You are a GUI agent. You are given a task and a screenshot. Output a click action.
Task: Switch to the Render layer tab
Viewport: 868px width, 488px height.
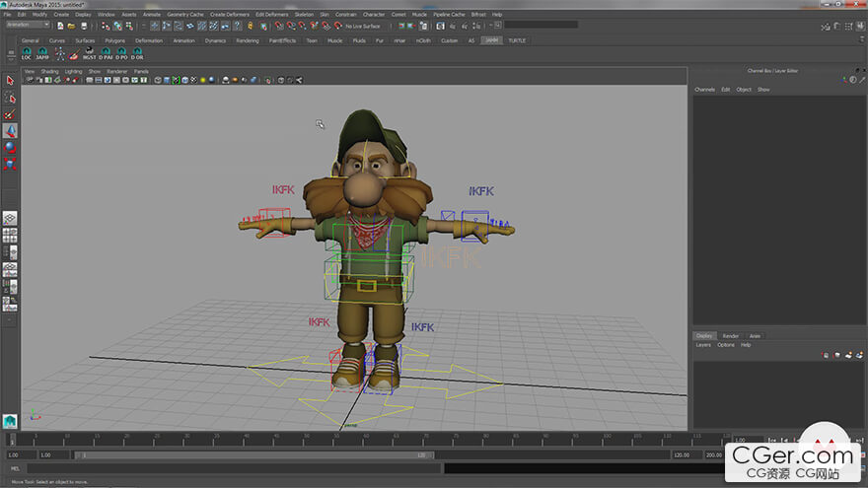(x=731, y=336)
